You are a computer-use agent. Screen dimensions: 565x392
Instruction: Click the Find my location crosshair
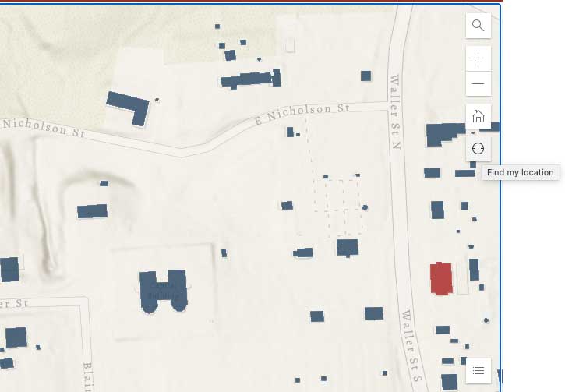coord(478,148)
